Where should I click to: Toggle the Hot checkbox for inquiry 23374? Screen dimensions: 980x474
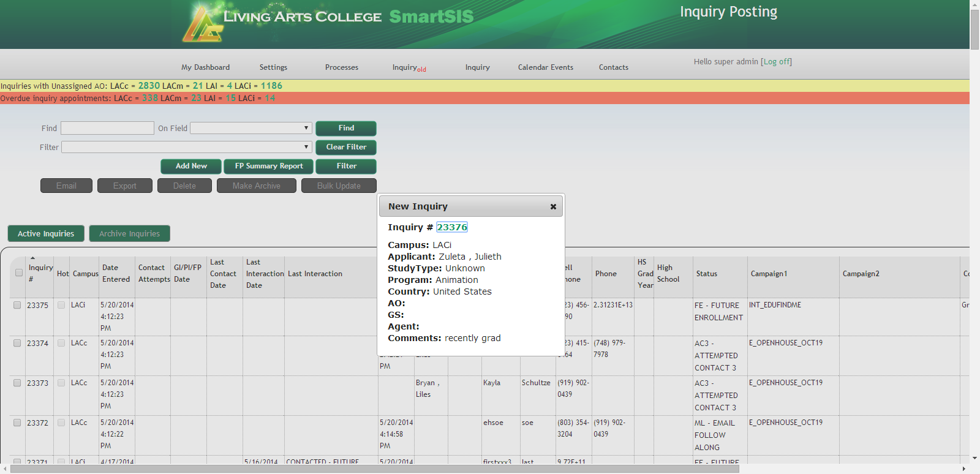pos(61,343)
